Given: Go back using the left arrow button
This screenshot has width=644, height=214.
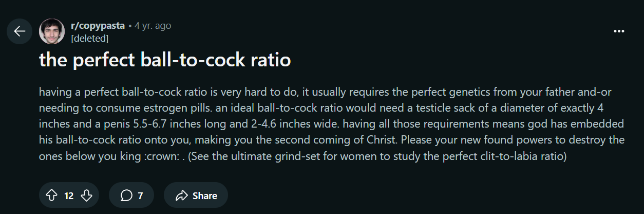Looking at the screenshot, I should (x=20, y=31).
